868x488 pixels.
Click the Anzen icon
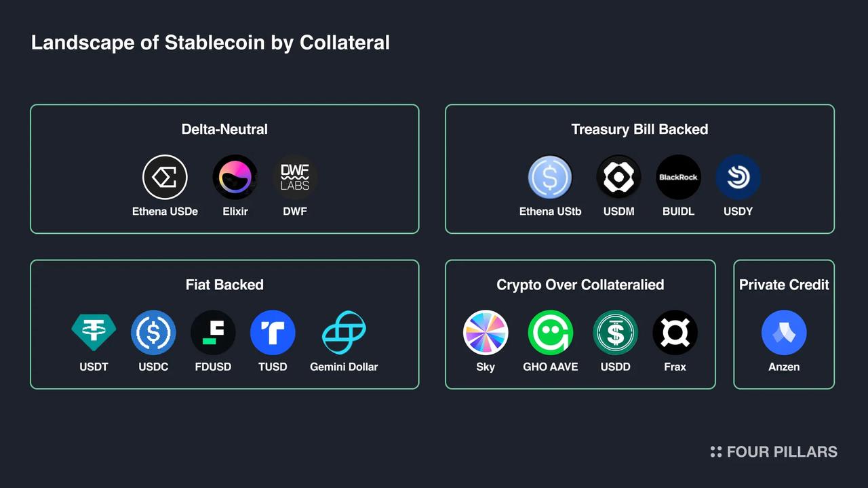click(x=784, y=333)
